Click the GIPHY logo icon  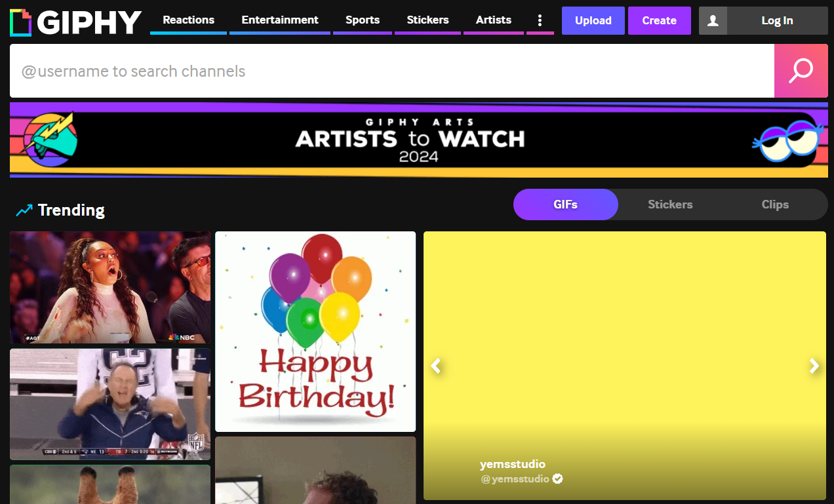pos(21,22)
